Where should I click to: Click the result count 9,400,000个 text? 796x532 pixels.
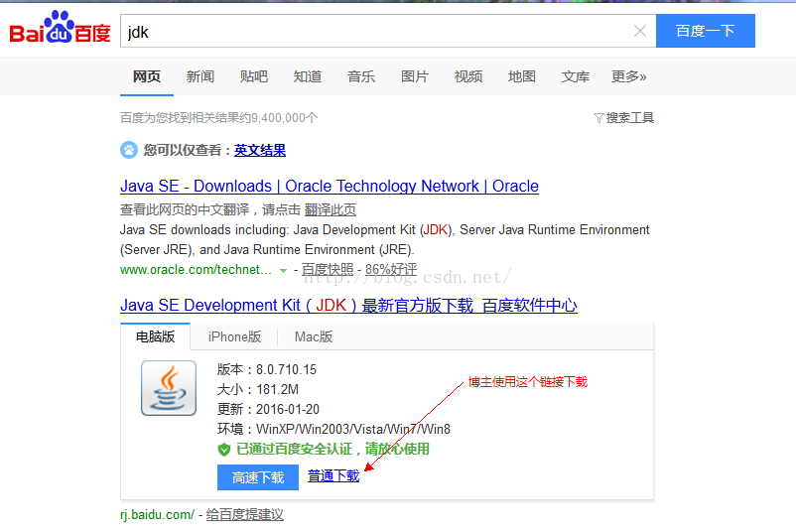tap(285, 118)
